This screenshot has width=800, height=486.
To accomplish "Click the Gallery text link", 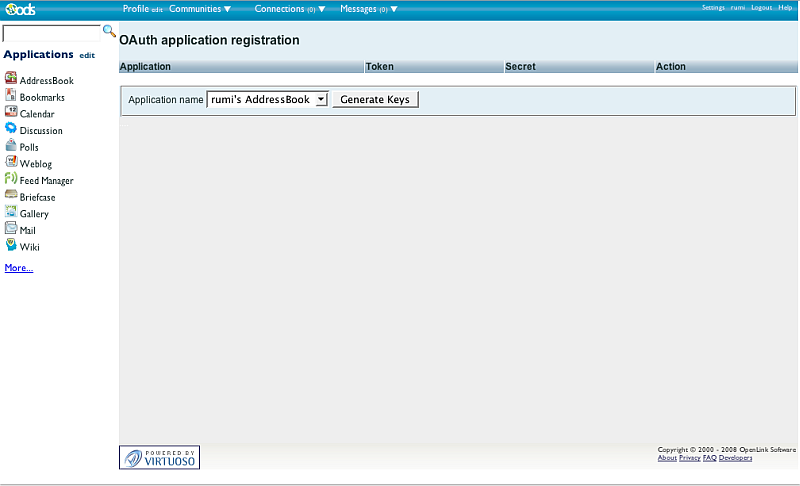I will 34,214.
